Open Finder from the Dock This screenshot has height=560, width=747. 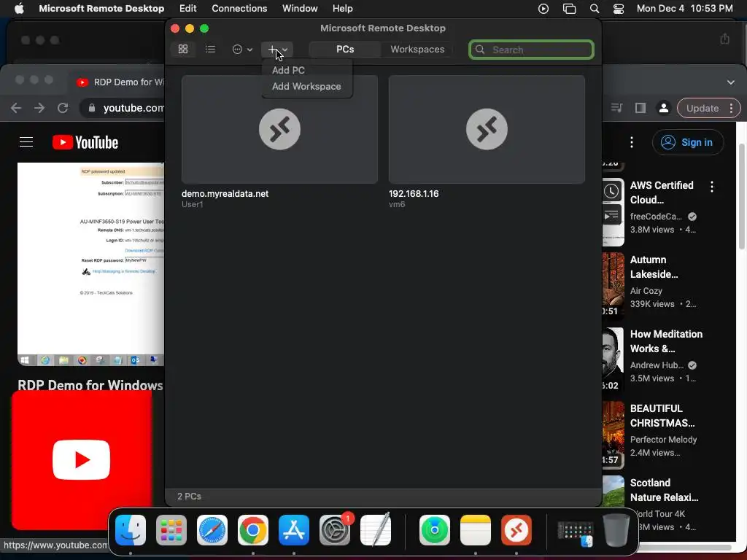pyautogui.click(x=131, y=529)
